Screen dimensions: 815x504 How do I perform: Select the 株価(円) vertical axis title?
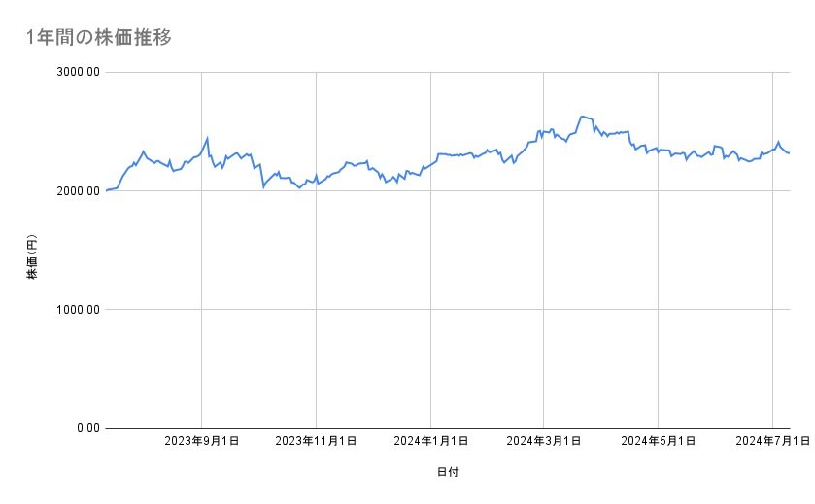(32, 257)
